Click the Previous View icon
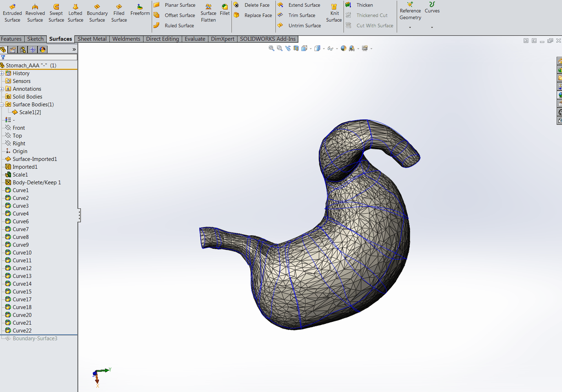The width and height of the screenshot is (562, 392). [x=288, y=49]
